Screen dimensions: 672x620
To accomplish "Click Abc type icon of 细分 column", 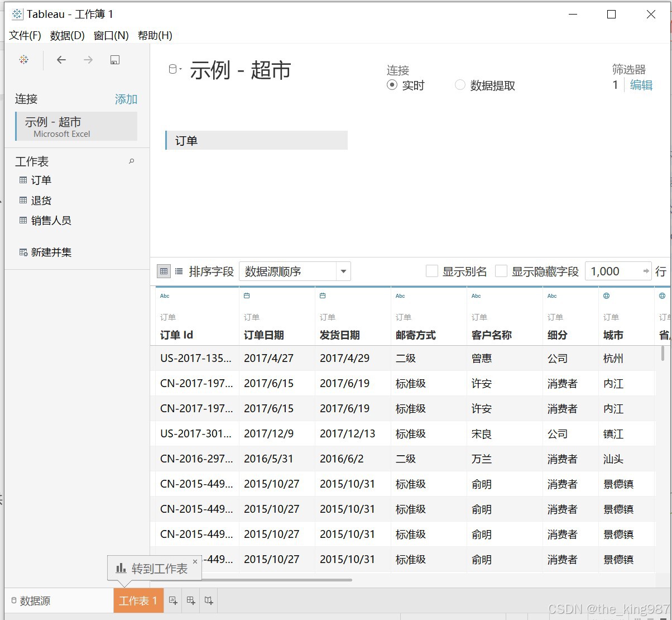I will pyautogui.click(x=552, y=296).
